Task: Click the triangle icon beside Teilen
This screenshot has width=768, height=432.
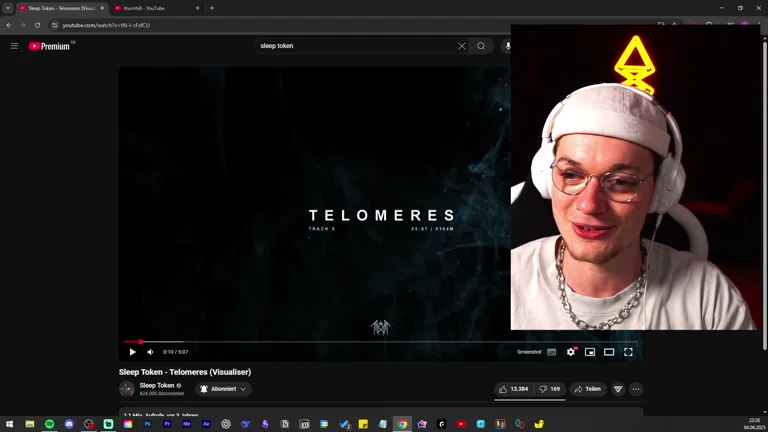Action: tap(618, 389)
